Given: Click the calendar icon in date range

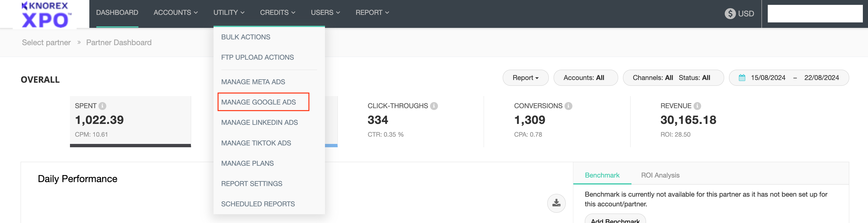Looking at the screenshot, I should 742,78.
